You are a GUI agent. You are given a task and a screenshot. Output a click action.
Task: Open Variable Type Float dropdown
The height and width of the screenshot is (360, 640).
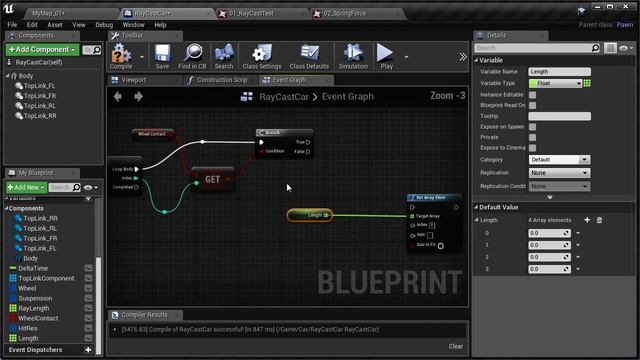[x=555, y=83]
